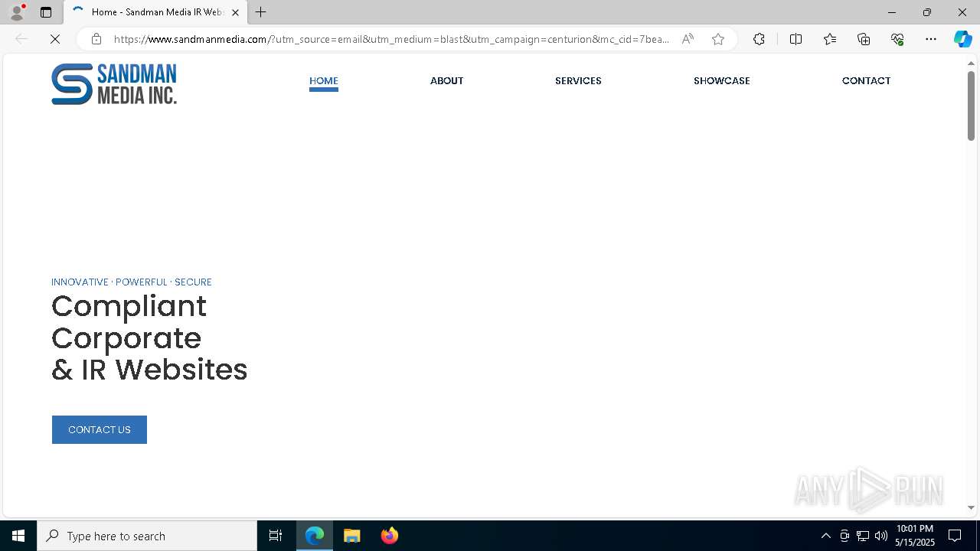Select the HOME navigation item
Image resolution: width=980 pixels, height=551 pixels.
(324, 81)
